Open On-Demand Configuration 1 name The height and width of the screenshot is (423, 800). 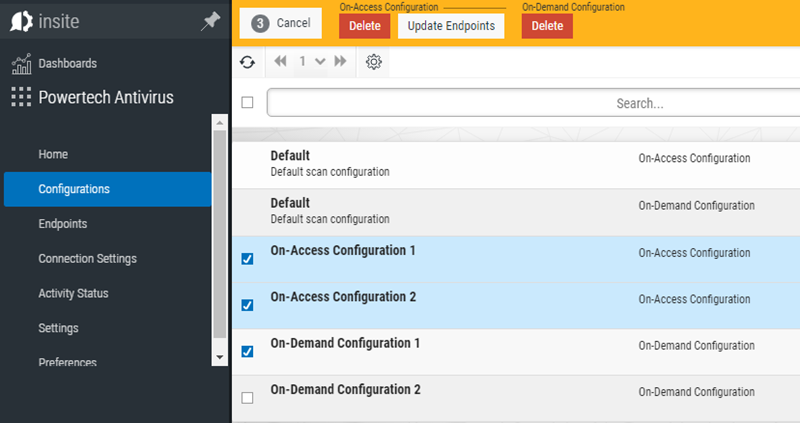pyautogui.click(x=345, y=343)
